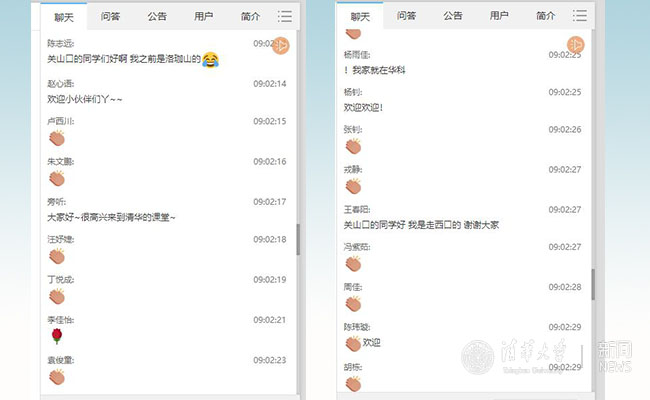Viewport: 650px width, 400px height.
Task: Switch to 问答 tab in left panel
Action: coord(112,17)
